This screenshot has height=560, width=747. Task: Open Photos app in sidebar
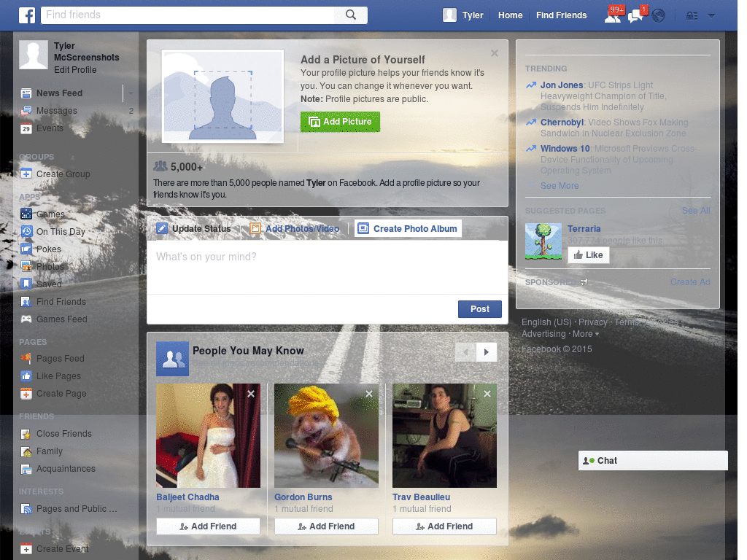[x=50, y=267]
